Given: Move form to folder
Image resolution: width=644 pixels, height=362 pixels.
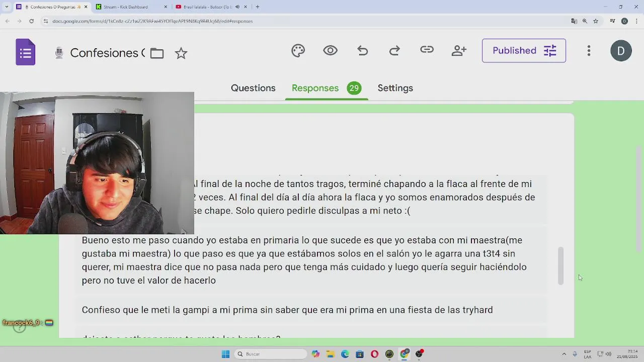Looking at the screenshot, I should [x=157, y=53].
